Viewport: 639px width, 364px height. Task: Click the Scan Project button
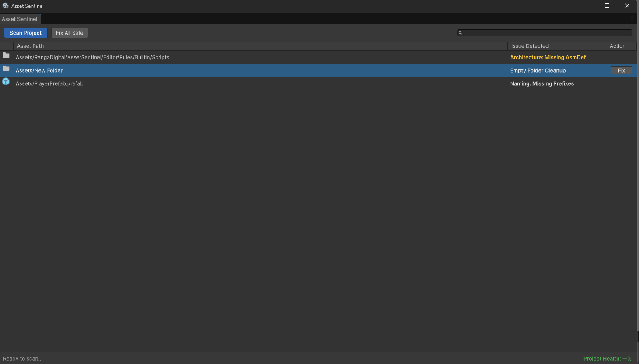pyautogui.click(x=25, y=32)
